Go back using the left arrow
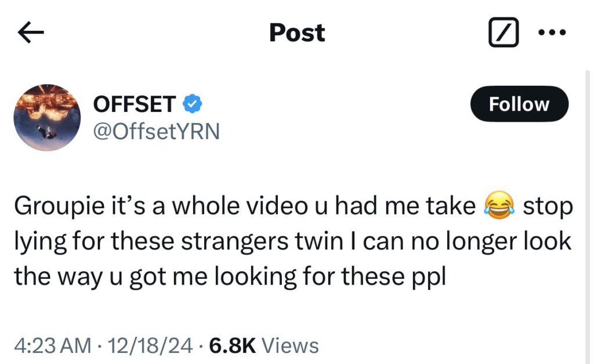The height and width of the screenshot is (364, 594). 31,32
